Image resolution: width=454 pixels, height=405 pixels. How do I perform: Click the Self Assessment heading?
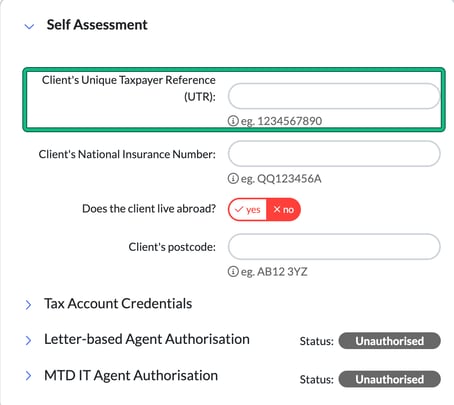click(x=97, y=25)
